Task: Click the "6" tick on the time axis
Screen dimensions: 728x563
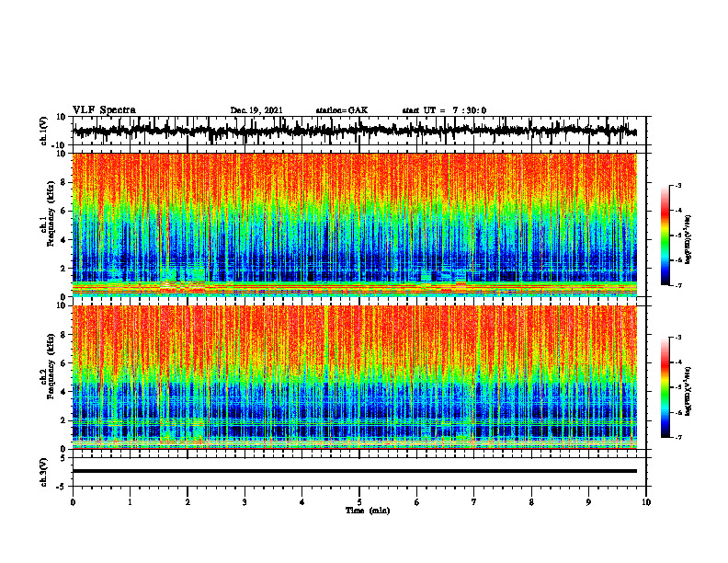Action: tap(417, 502)
